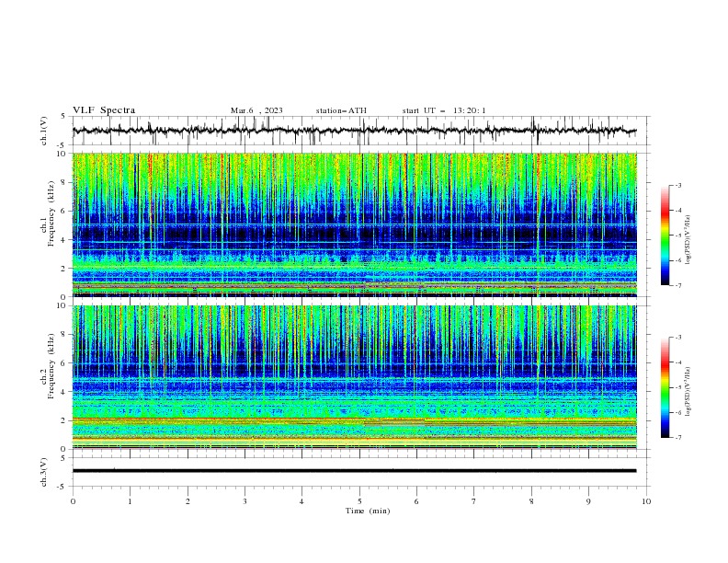Click time axis tick label '2'

coord(188,501)
